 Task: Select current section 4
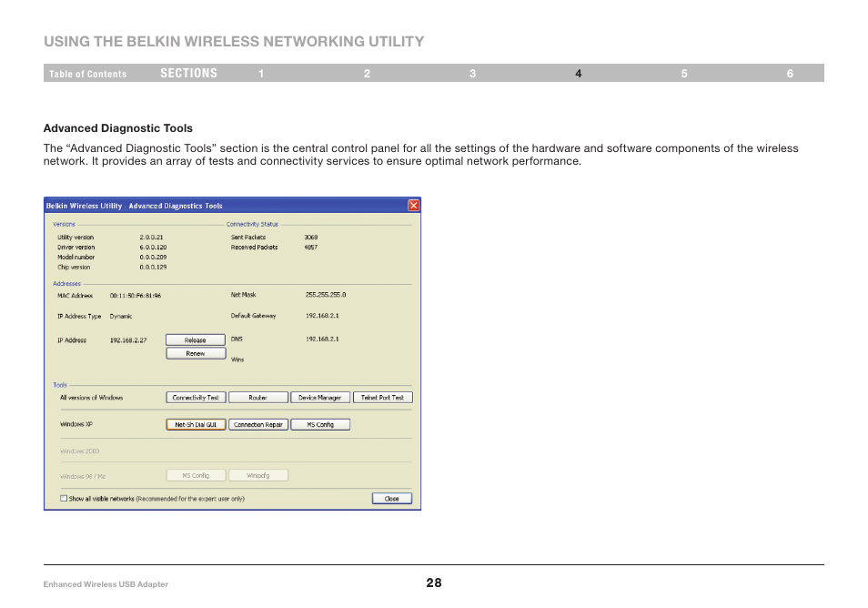click(578, 74)
